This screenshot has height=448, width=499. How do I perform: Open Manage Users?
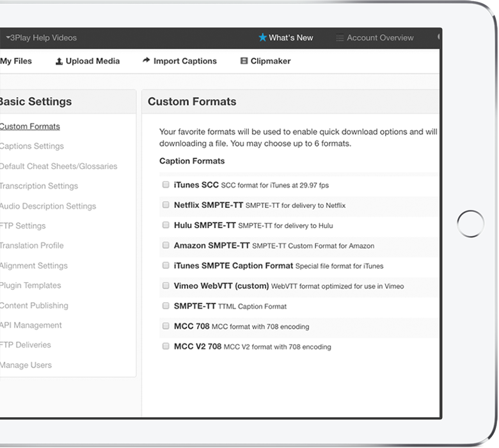[x=26, y=365]
